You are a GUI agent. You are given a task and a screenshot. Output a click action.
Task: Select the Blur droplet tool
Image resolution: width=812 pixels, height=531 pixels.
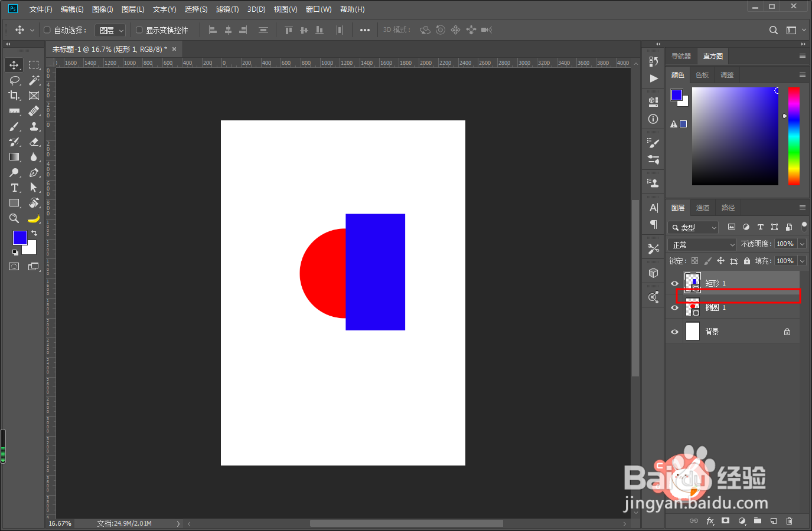[34, 157]
